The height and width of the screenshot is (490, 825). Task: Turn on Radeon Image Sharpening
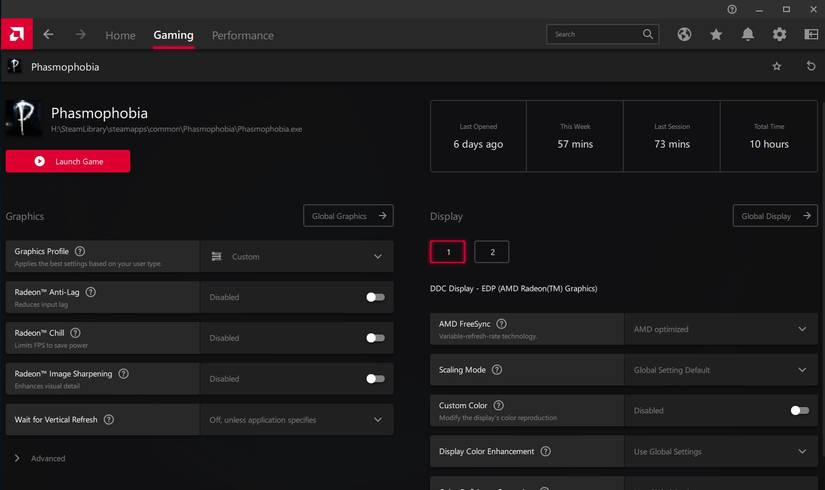coord(375,379)
